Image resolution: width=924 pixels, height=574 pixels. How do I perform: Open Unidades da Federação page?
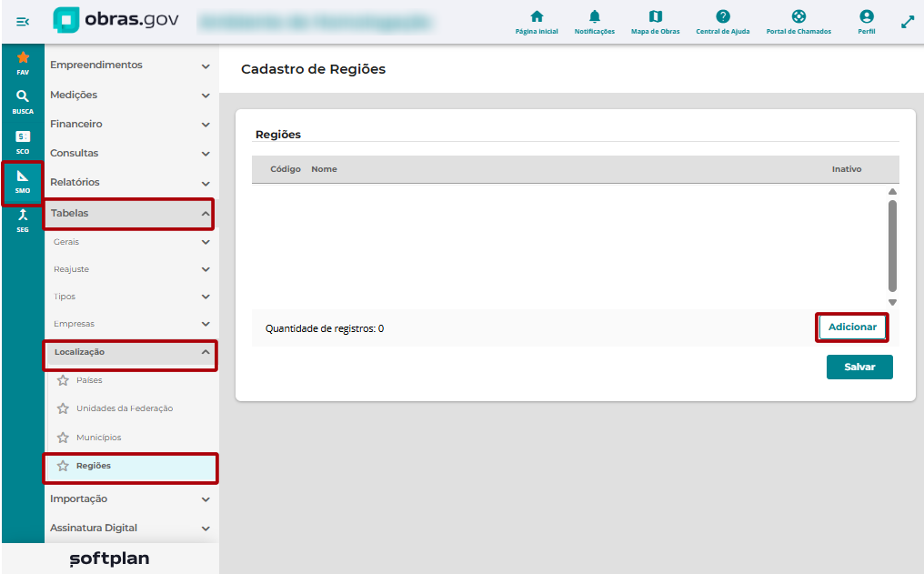[125, 408]
